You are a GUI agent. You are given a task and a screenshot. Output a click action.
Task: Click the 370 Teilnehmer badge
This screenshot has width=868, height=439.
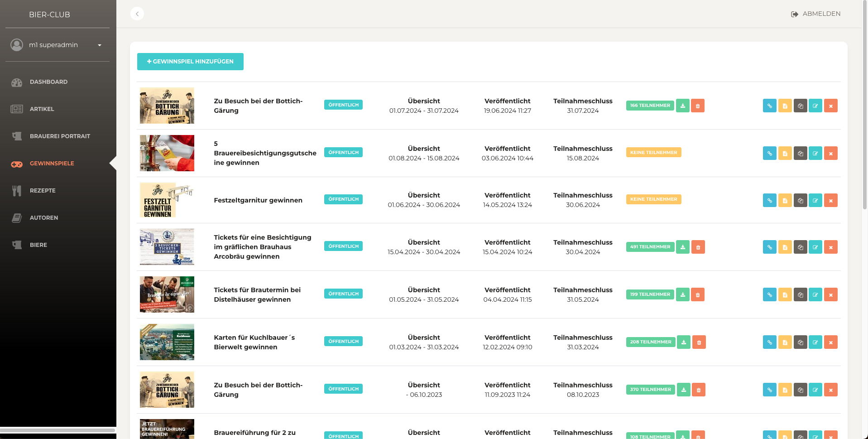(x=650, y=390)
